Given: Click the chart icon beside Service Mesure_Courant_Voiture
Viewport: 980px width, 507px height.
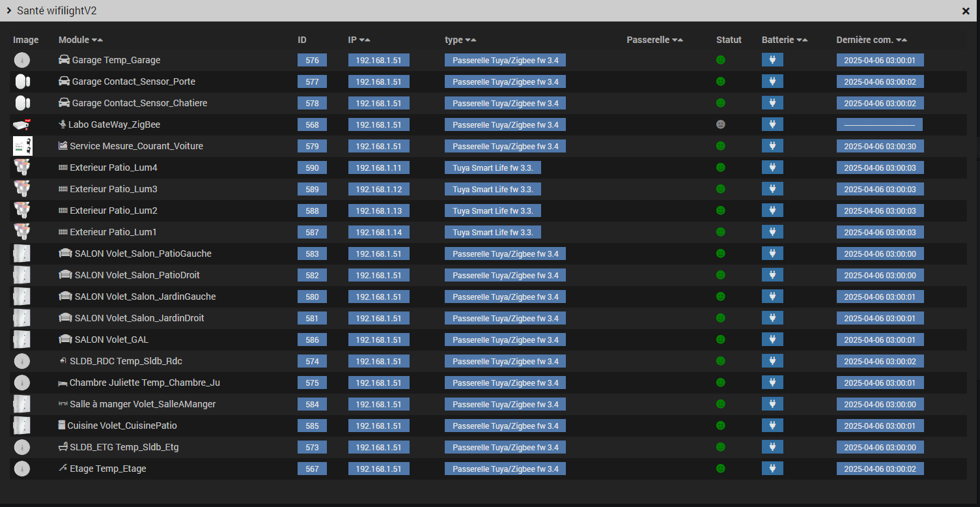Looking at the screenshot, I should point(63,146).
